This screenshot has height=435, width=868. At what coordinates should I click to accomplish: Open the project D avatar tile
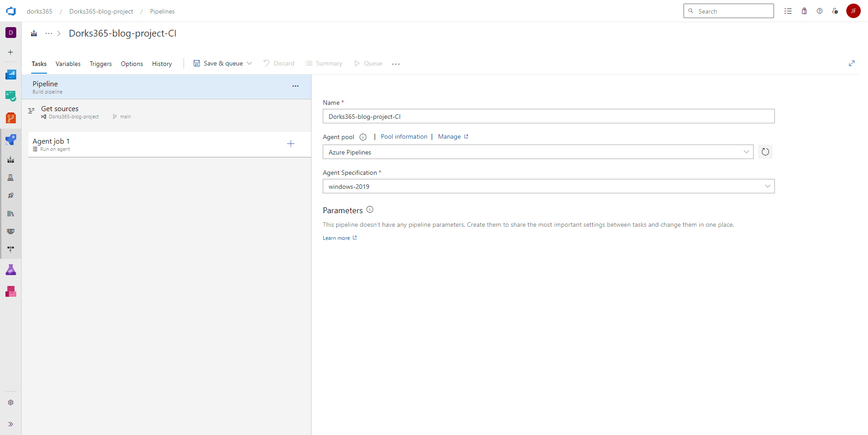click(x=11, y=33)
